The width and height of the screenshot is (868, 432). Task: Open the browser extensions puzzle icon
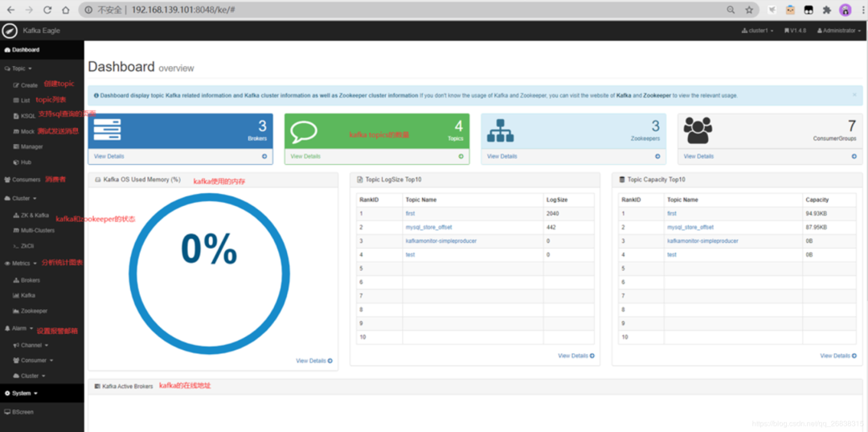tap(827, 10)
